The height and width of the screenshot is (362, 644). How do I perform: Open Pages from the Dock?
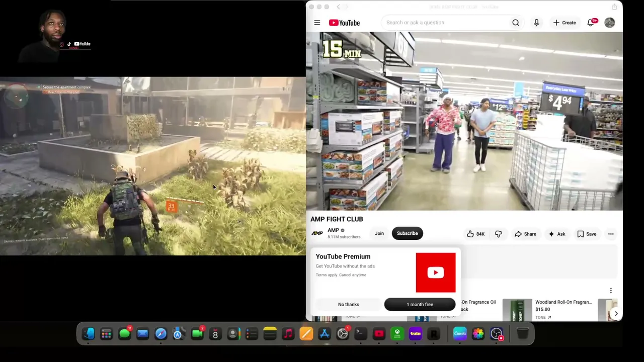point(306,333)
